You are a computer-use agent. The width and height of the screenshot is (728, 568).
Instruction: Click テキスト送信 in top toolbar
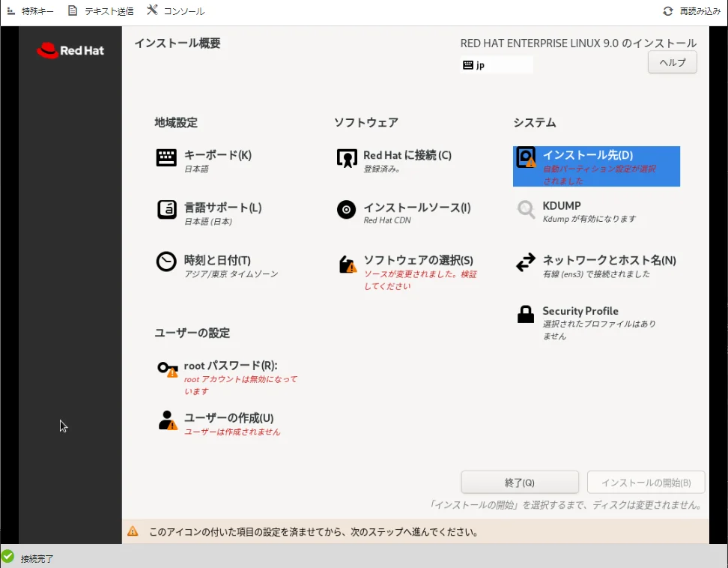point(100,11)
